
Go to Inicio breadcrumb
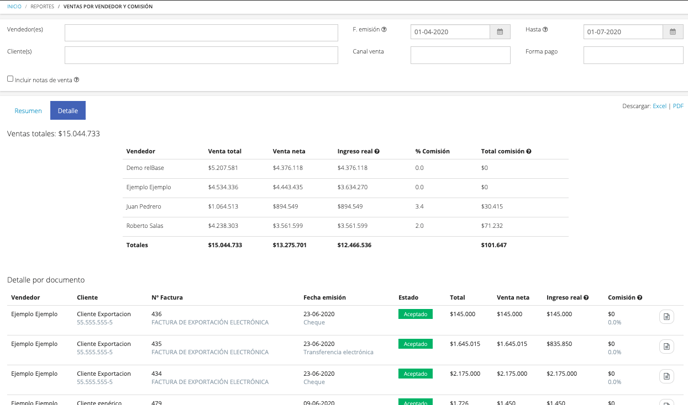(14, 7)
